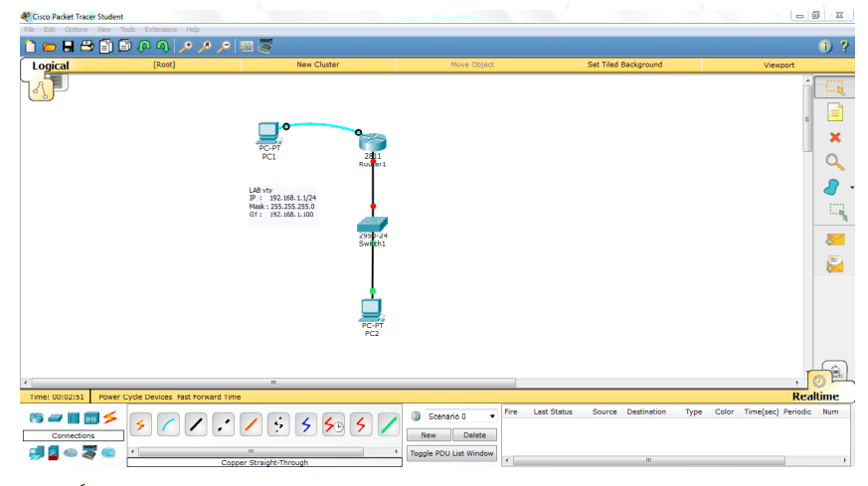This screenshot has width=868, height=486.
Task: Pick the black Copper Straight-Through cable
Action: click(196, 425)
